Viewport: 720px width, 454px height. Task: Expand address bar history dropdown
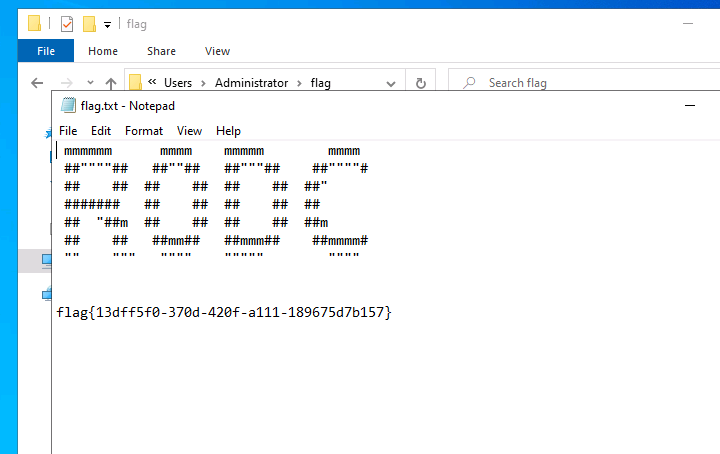[391, 84]
